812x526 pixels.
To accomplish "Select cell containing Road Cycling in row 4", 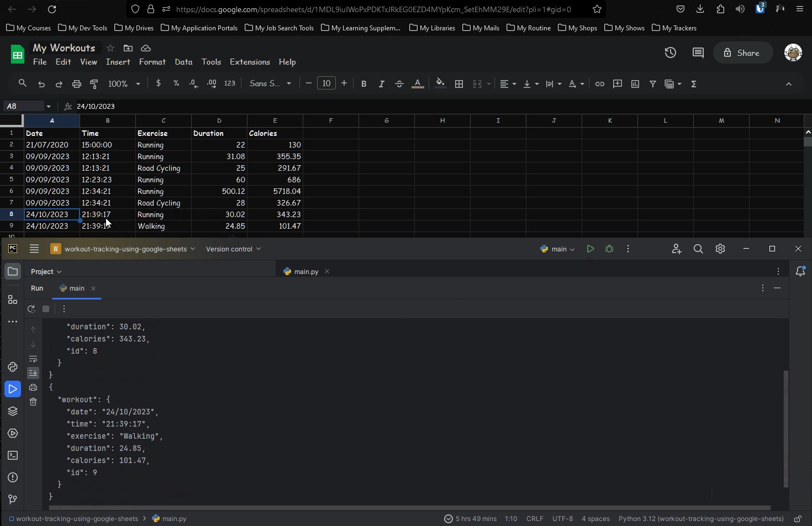I will 164,168.
